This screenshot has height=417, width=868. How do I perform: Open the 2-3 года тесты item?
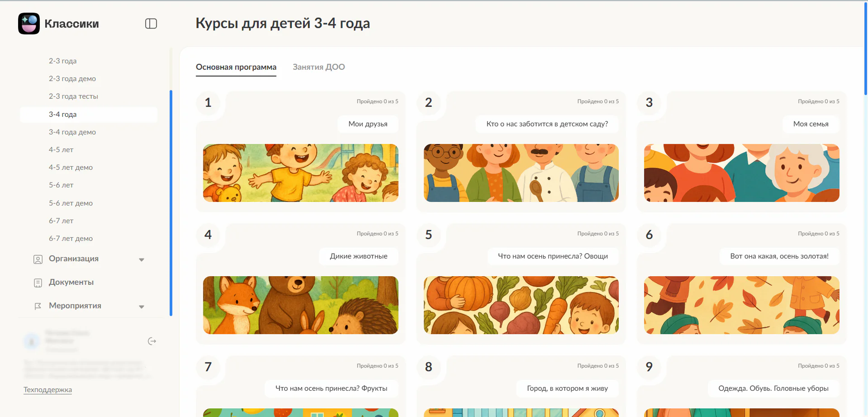74,96
